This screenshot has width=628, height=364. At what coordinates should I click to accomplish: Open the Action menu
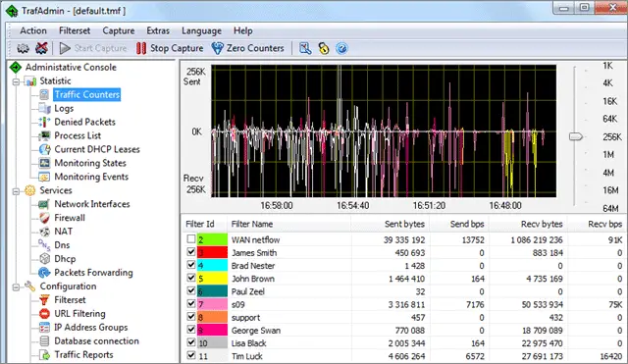tap(33, 30)
